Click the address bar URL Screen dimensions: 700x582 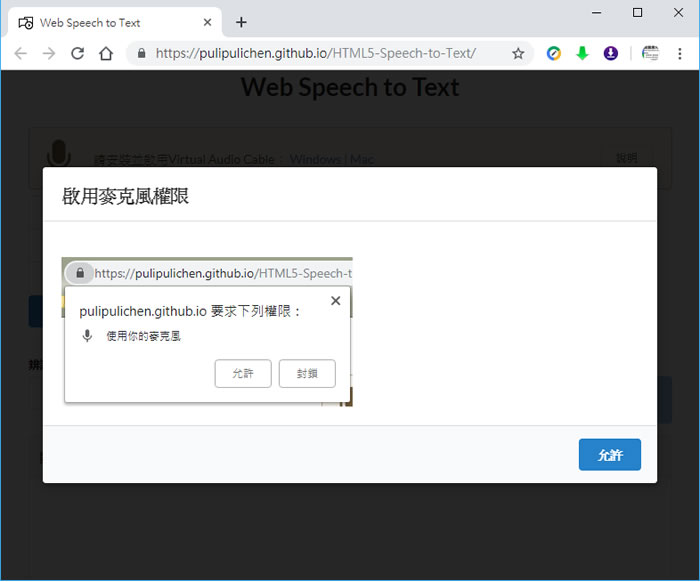pos(316,54)
